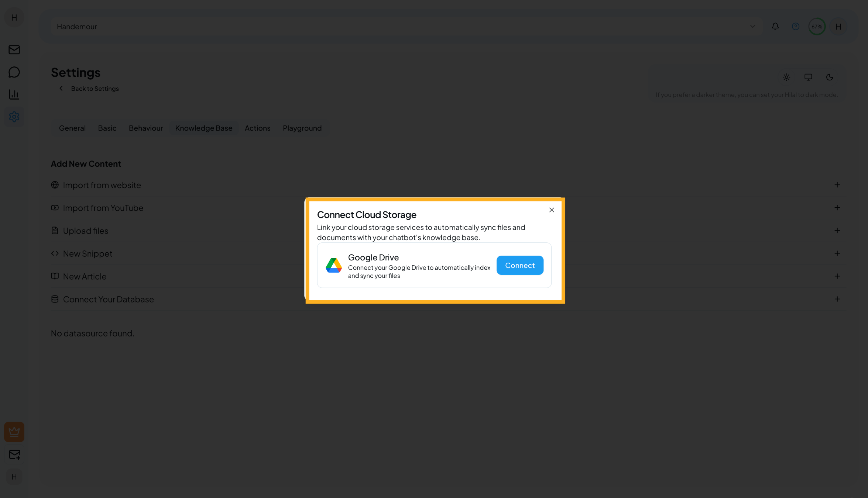This screenshot has height=498, width=868.
Task: Click the book icon for New Article
Action: click(55, 276)
